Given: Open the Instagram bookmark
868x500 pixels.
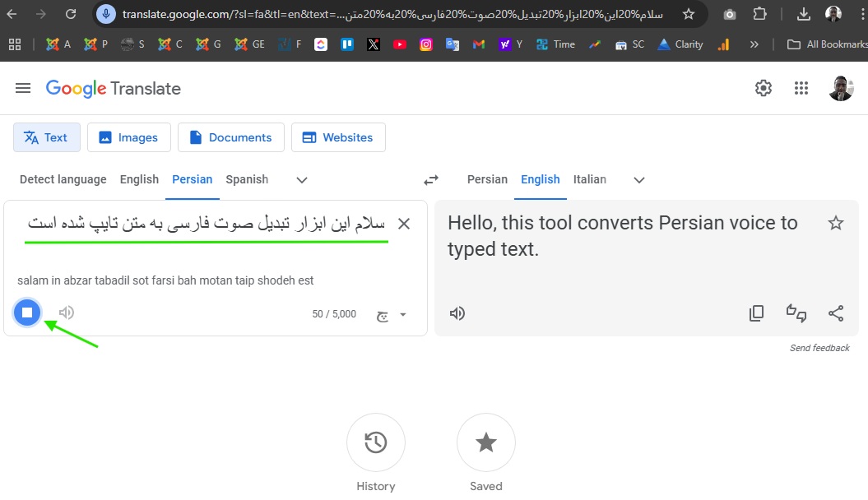Looking at the screenshot, I should click(x=425, y=44).
